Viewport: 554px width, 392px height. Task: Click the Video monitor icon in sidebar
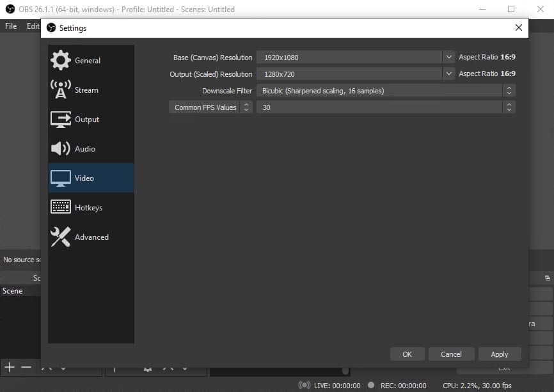[61, 178]
